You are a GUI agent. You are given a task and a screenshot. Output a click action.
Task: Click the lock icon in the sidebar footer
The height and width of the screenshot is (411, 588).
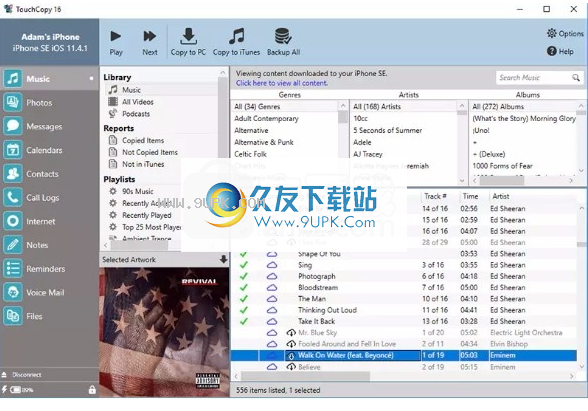(92, 390)
